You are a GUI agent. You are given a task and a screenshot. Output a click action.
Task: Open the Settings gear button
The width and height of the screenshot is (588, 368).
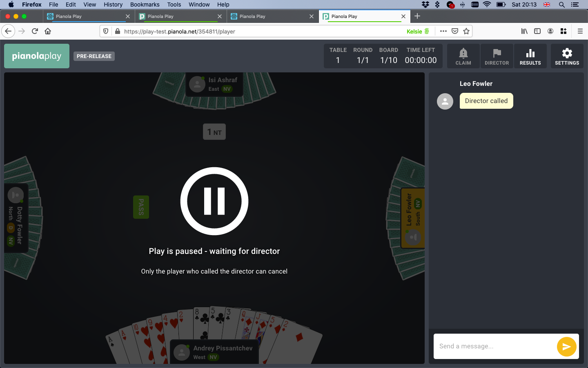(x=567, y=56)
